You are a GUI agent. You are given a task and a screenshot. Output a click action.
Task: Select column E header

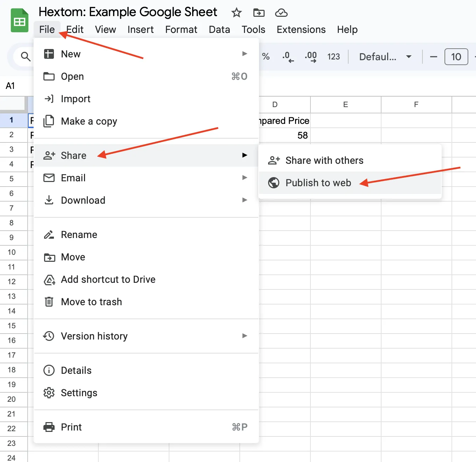click(345, 105)
